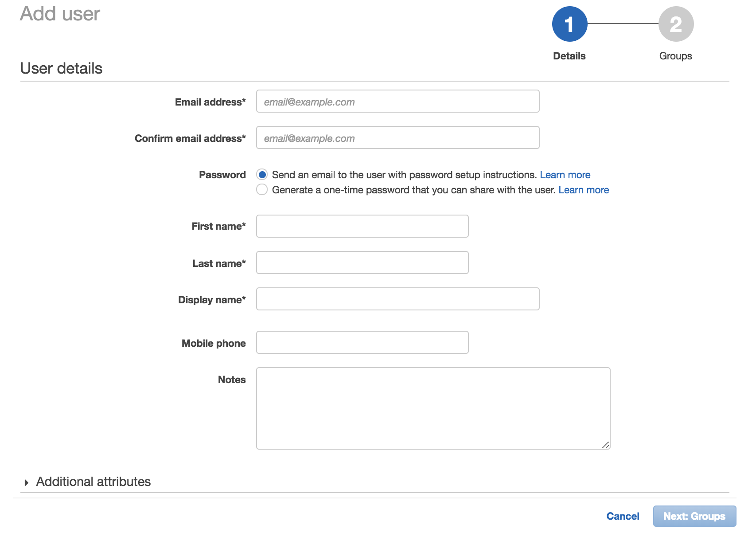Select generate one-time password option
Screen dimensions: 756x533
coord(262,190)
